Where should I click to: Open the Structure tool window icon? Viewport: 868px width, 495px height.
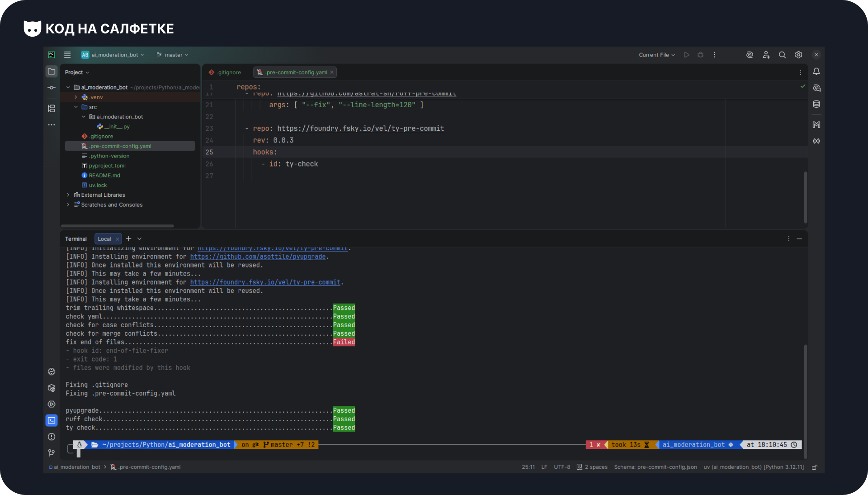(x=52, y=109)
